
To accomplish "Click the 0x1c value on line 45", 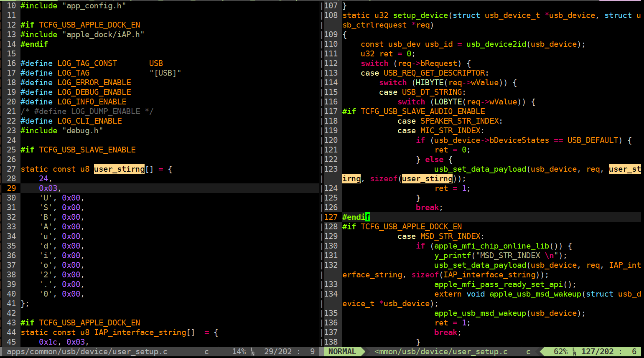I will pos(48,342).
